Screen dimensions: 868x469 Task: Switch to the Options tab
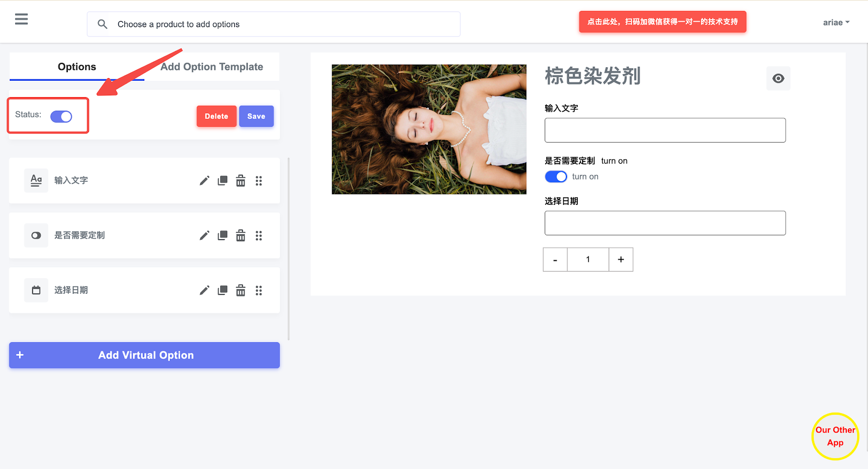[77, 67]
